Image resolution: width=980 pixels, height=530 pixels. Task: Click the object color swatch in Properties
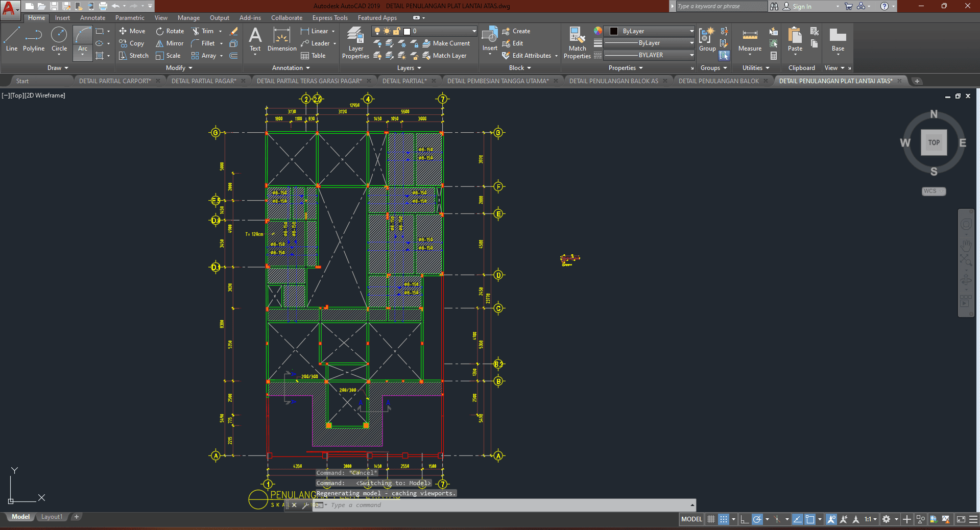(x=614, y=31)
